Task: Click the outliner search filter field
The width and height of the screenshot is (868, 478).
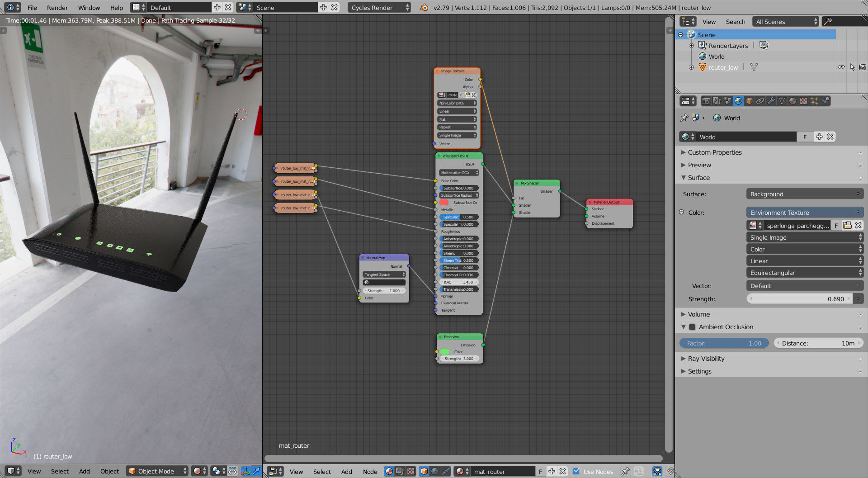Action: pyautogui.click(x=844, y=21)
